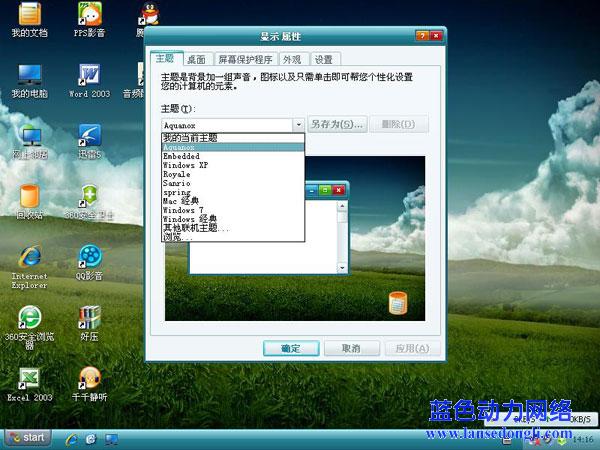The image size is (600, 450).
Task: Click the 另存为(S)... button
Action: point(338,124)
